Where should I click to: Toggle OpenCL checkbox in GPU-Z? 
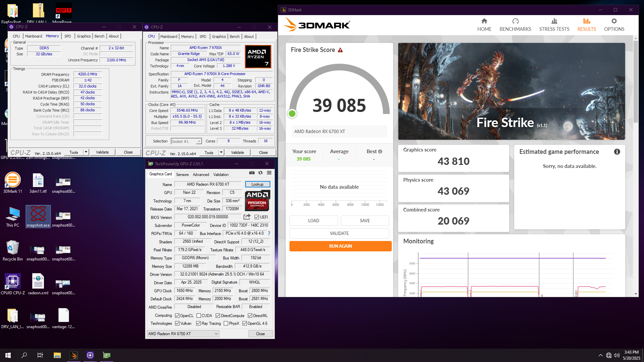[x=177, y=316]
